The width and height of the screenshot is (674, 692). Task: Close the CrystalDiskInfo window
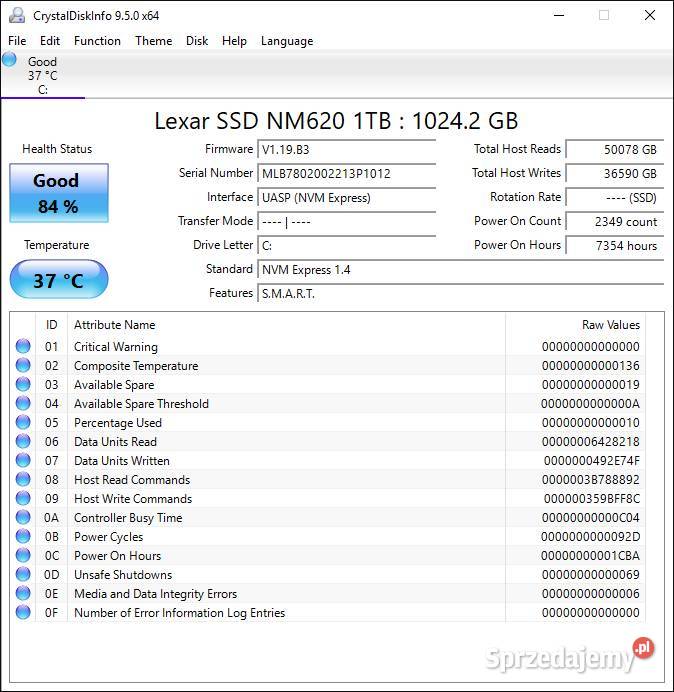[650, 15]
